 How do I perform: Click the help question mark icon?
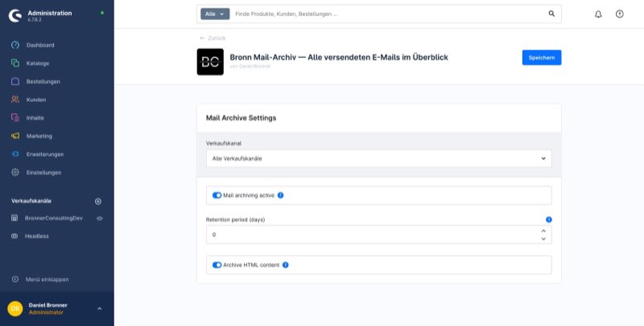coord(619,14)
